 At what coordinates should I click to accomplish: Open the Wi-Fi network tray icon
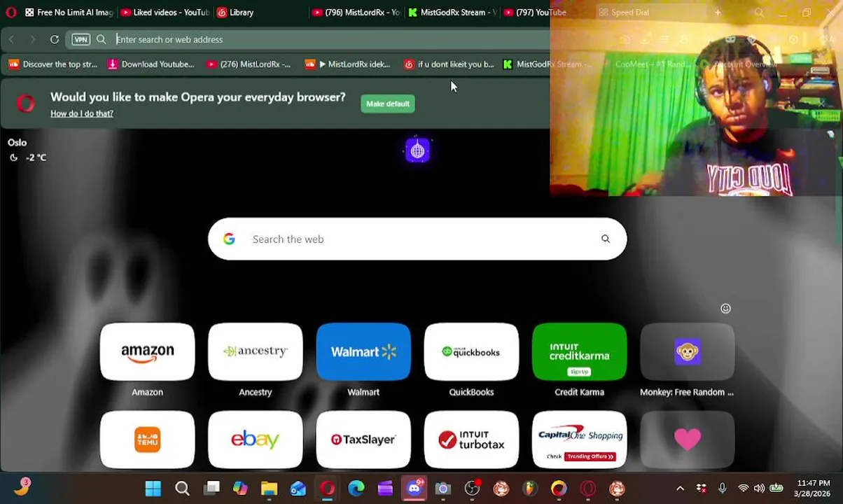click(x=744, y=489)
